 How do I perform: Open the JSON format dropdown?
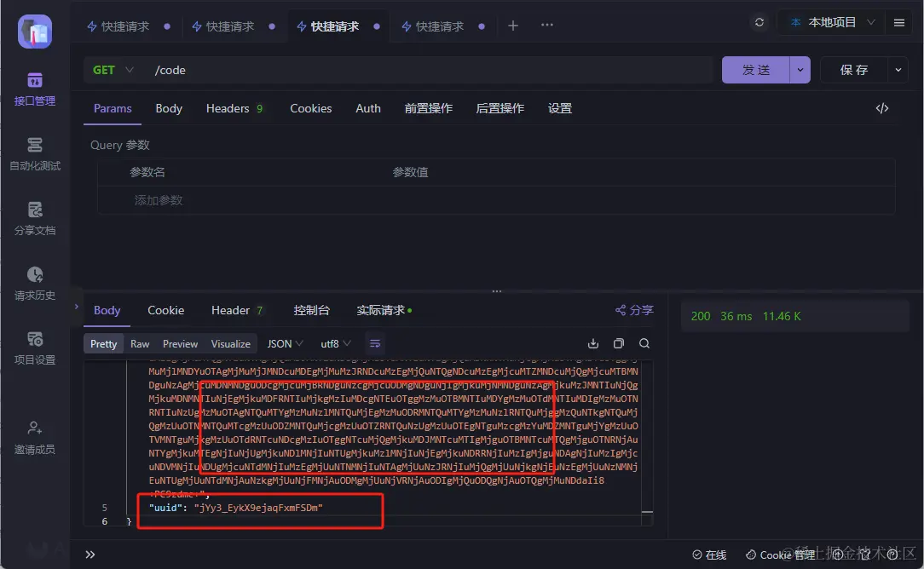pos(286,344)
